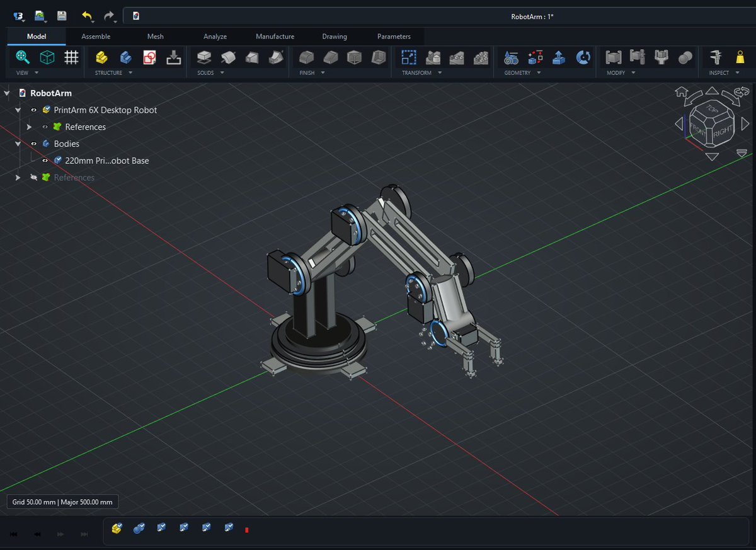Click the yellow blocks icon in STRUCTURE
The image size is (756, 550).
pos(101,57)
